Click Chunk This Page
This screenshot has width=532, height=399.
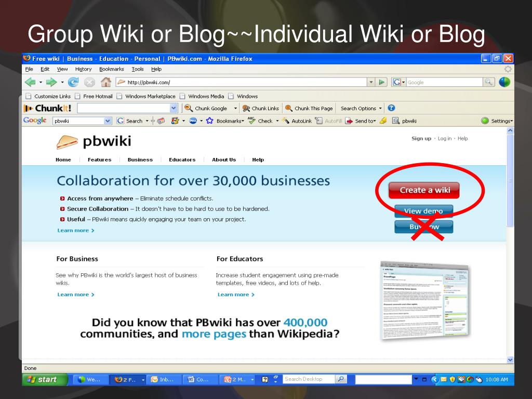[x=309, y=108]
